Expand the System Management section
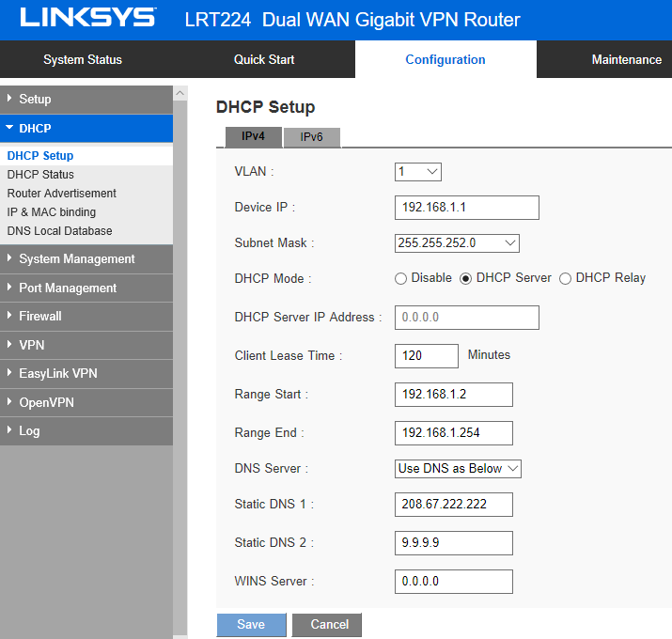The width and height of the screenshot is (672, 639). tap(86, 258)
